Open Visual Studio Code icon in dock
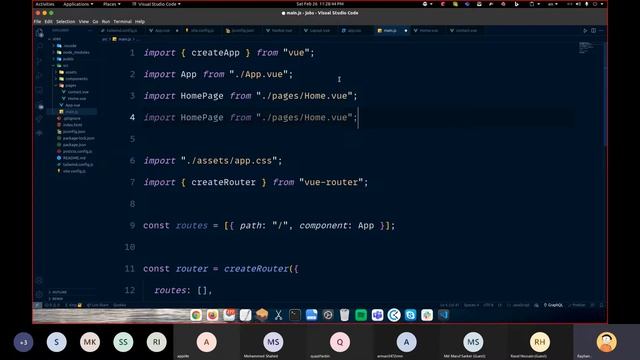 pos(444,315)
